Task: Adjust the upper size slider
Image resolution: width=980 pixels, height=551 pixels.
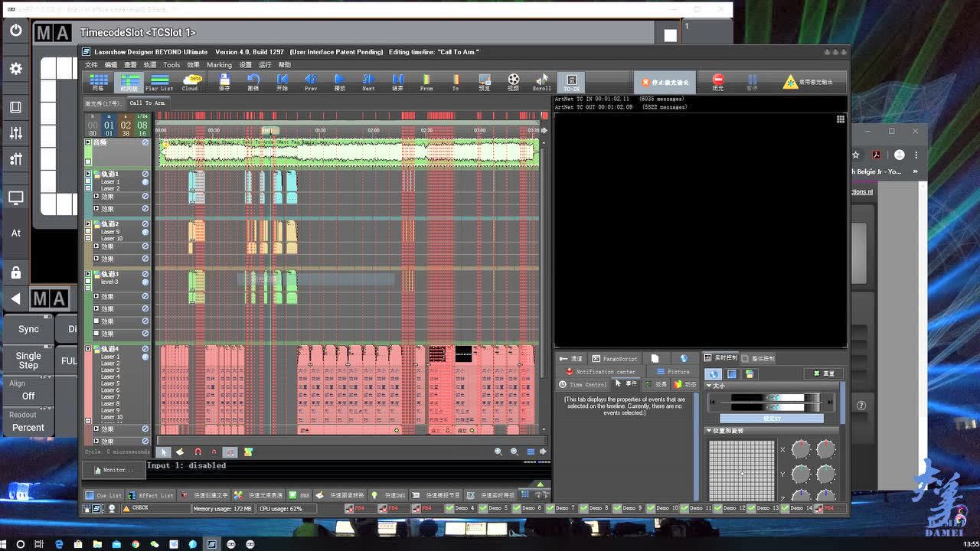Action: pyautogui.click(x=775, y=398)
